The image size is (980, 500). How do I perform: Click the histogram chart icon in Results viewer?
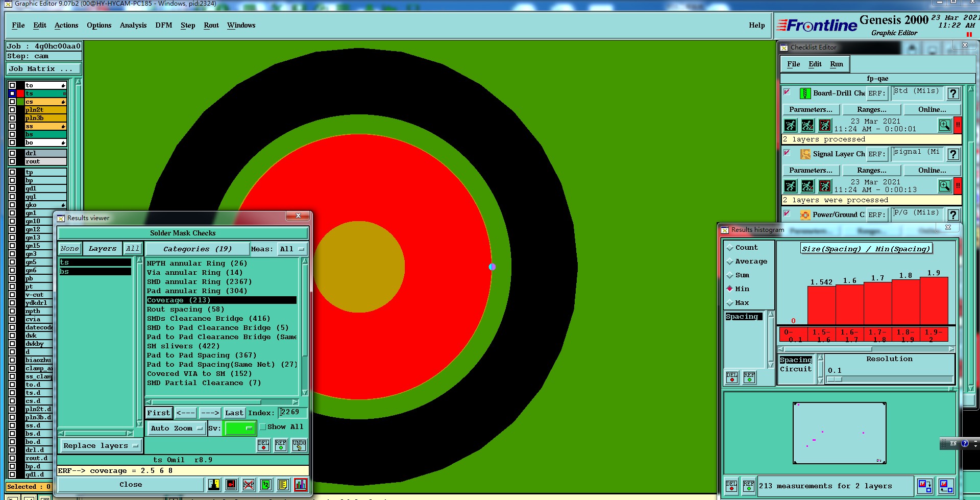[x=301, y=484]
